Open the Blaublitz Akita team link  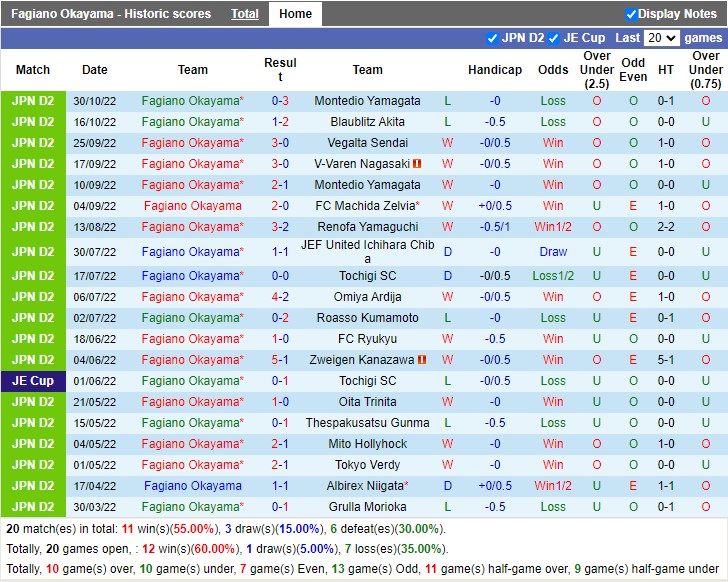[367, 122]
